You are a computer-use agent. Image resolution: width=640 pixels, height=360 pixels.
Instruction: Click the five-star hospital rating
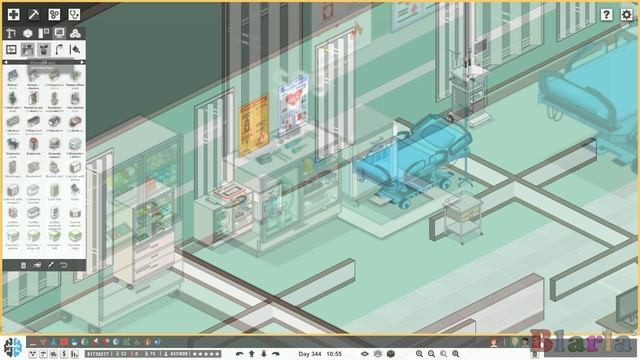[x=206, y=354]
